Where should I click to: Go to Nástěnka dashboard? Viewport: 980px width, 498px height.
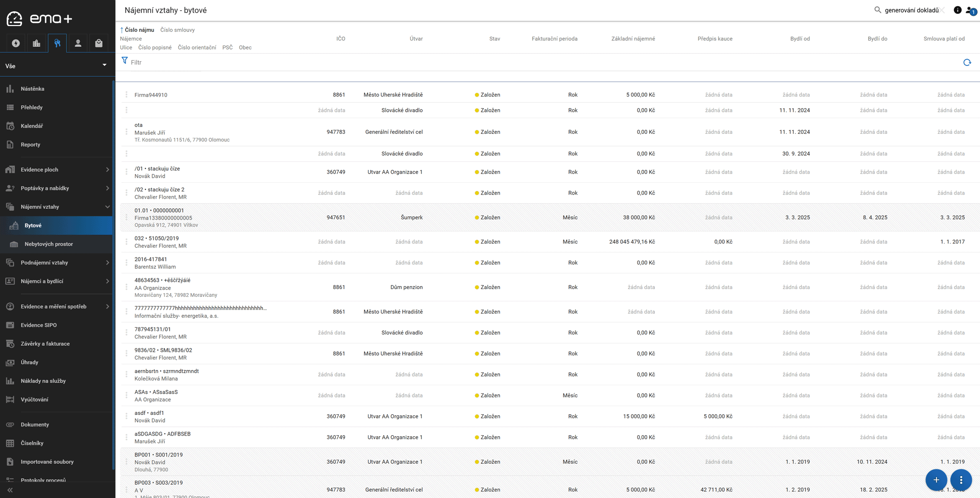click(x=33, y=89)
